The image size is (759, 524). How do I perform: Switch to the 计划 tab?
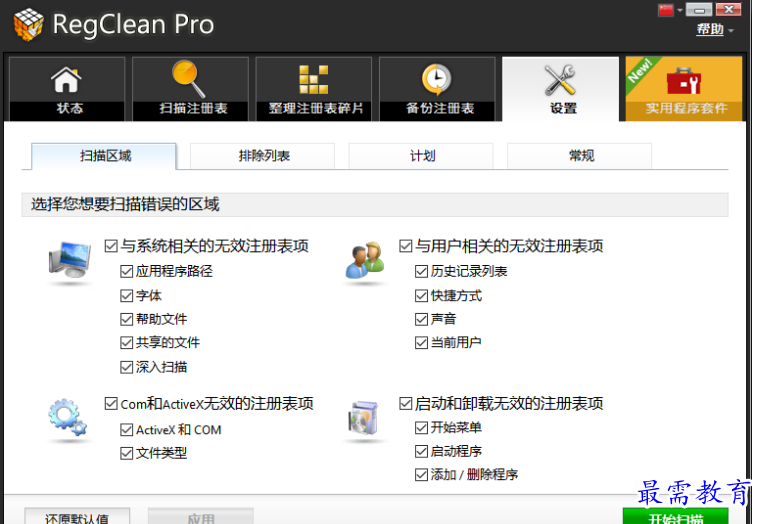coord(421,156)
